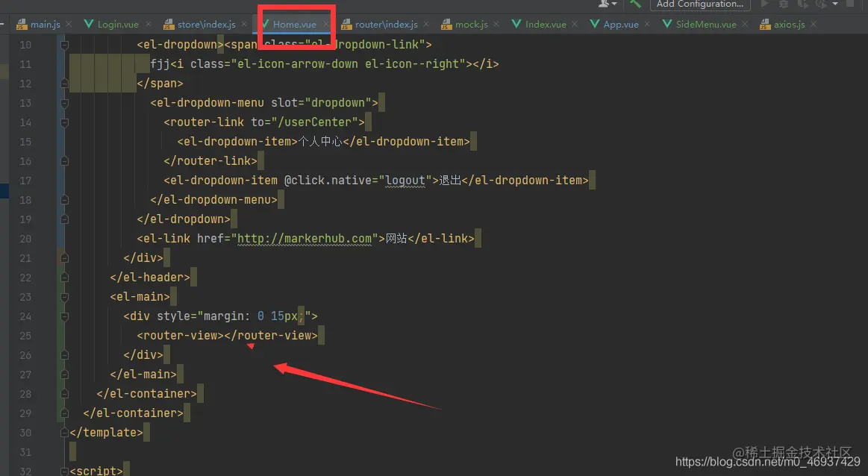Screen dimensions: 868x476
Task: Open the user account icon dropdown
Action: coord(608,4)
